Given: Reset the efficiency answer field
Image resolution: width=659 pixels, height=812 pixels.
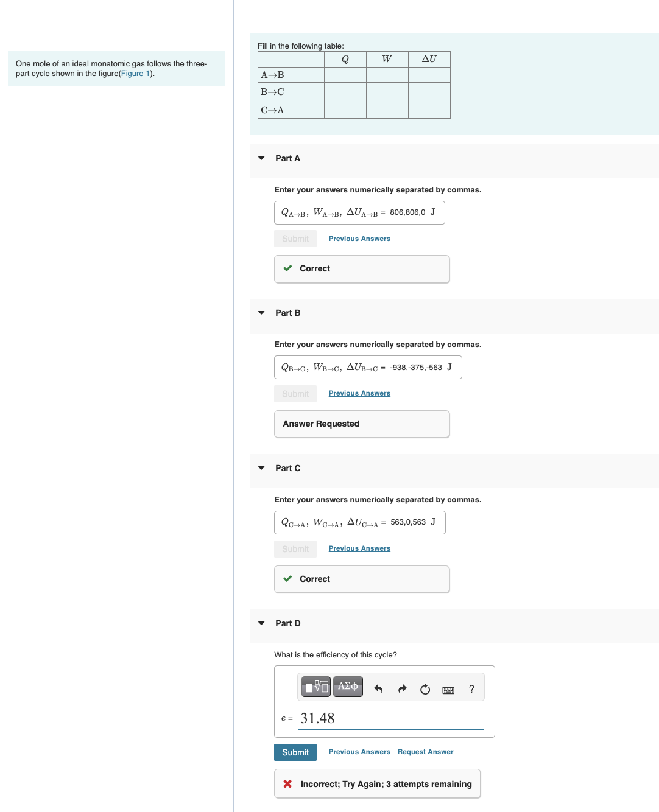Looking at the screenshot, I should pos(425,688).
